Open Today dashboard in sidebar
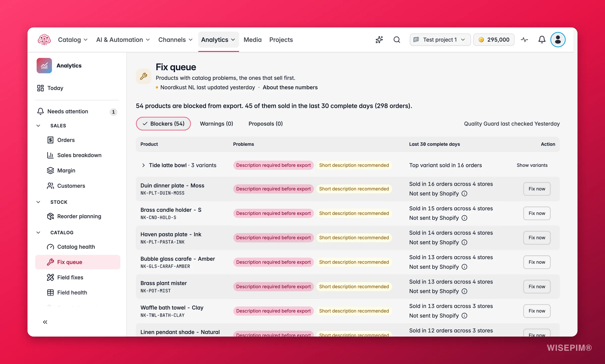Image resolution: width=605 pixels, height=364 pixels. (78, 88)
